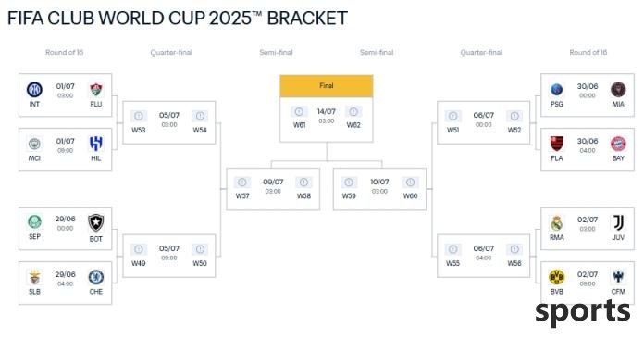644x340 pixels.
Task: Select the Chelsea (CHE) club badge
Action: coord(95,278)
